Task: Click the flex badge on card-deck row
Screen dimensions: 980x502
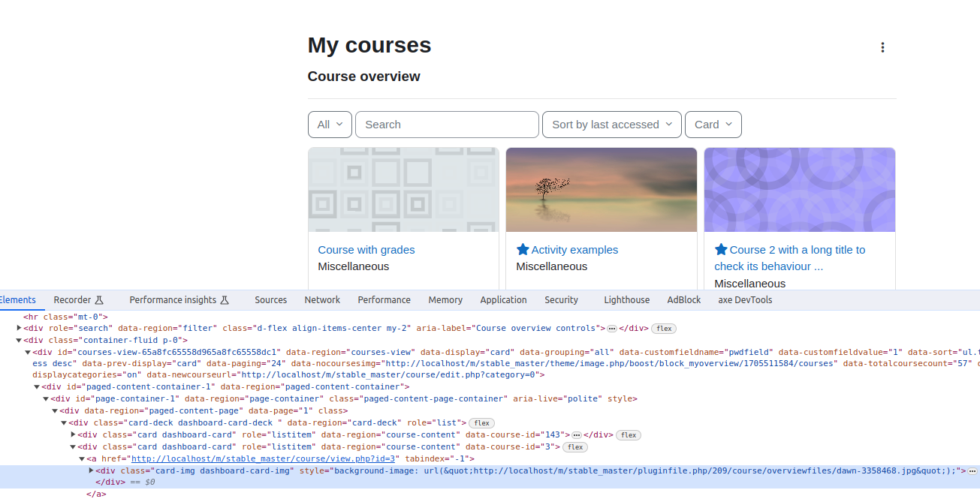Action: [x=481, y=423]
